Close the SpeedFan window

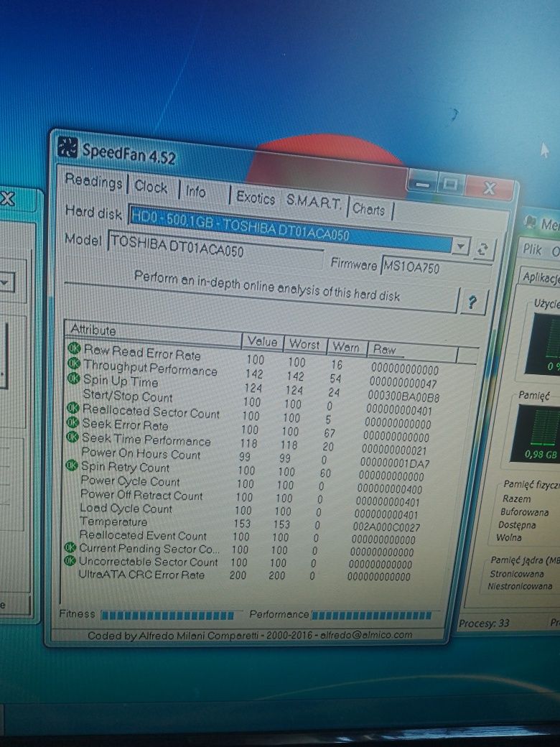489,188
